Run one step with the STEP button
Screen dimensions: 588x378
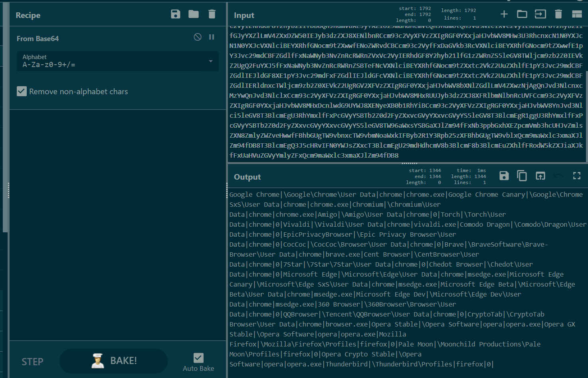click(x=32, y=361)
